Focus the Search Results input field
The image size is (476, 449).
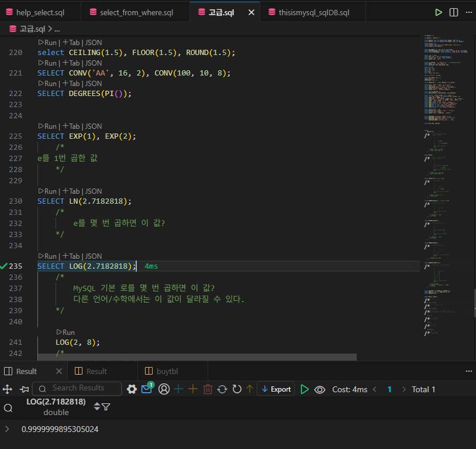(x=77, y=389)
